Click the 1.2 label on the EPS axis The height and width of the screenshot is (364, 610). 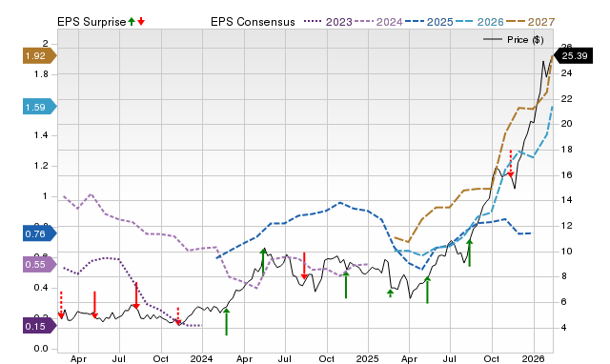(x=41, y=166)
